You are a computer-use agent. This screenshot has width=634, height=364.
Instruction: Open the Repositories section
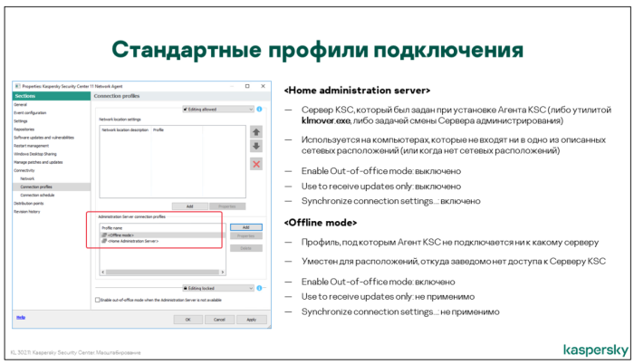[x=24, y=129]
